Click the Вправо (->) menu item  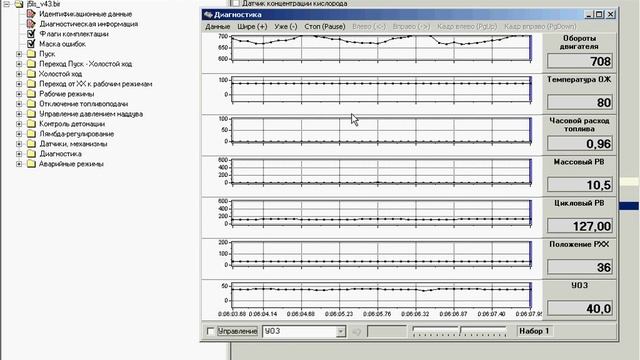point(411,27)
